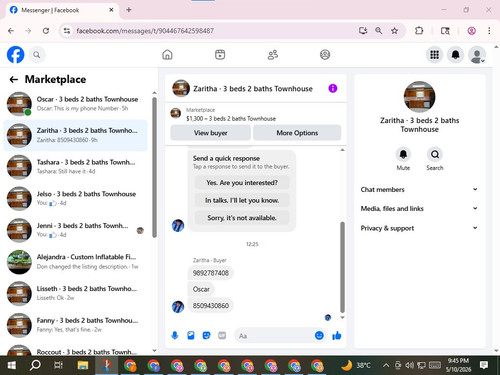Open Chrome extensions puzzle icon

coord(419,31)
